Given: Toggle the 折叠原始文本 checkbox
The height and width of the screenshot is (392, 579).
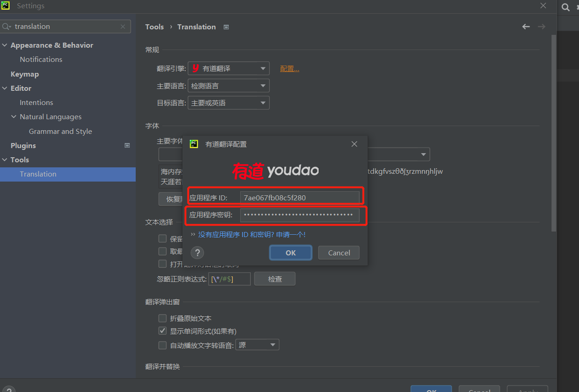Looking at the screenshot, I should [162, 318].
